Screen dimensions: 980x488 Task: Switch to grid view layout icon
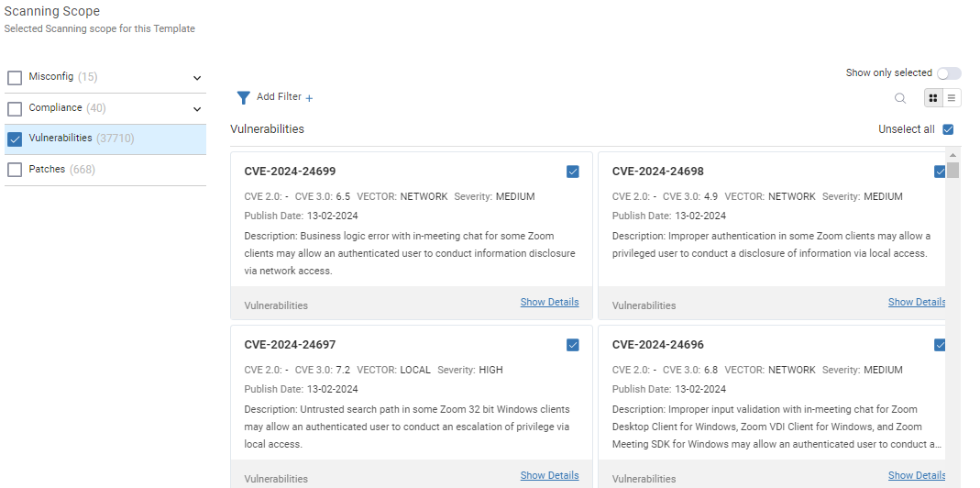933,97
